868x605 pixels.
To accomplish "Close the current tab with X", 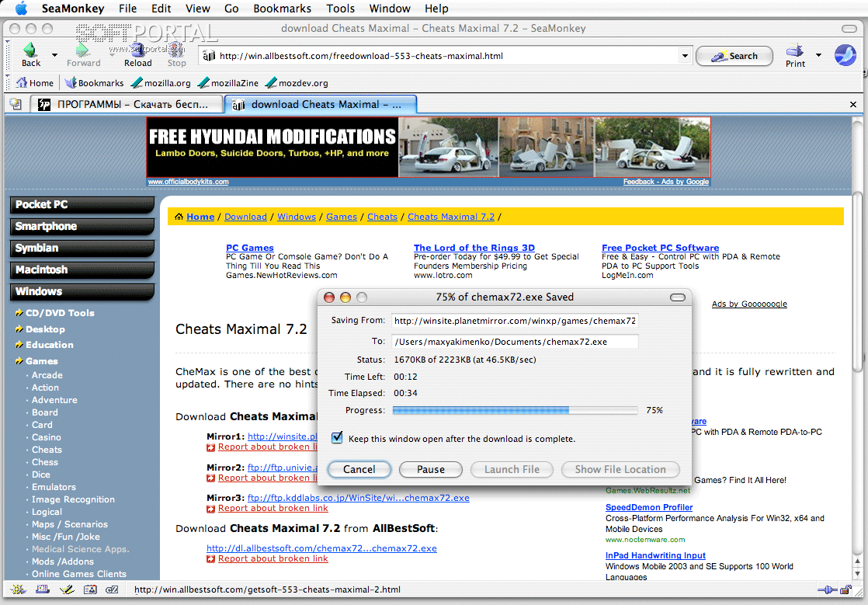I will pos(852,104).
